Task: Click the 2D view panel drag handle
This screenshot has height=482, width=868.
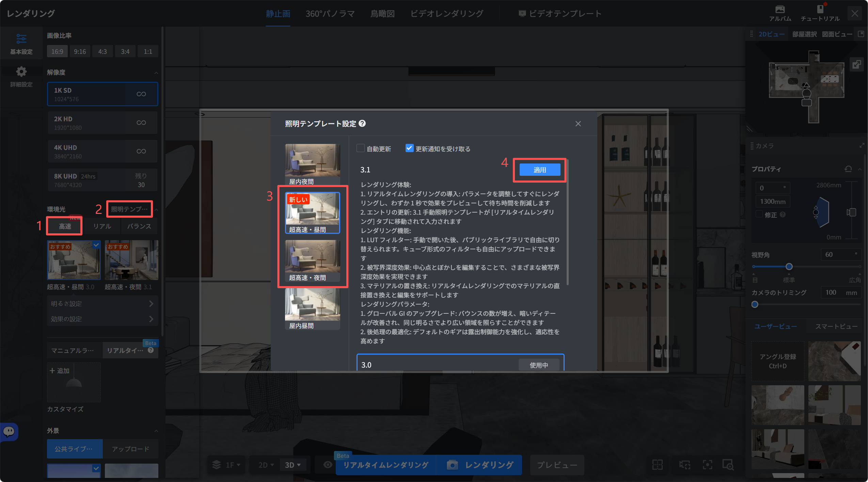Action: pos(752,34)
